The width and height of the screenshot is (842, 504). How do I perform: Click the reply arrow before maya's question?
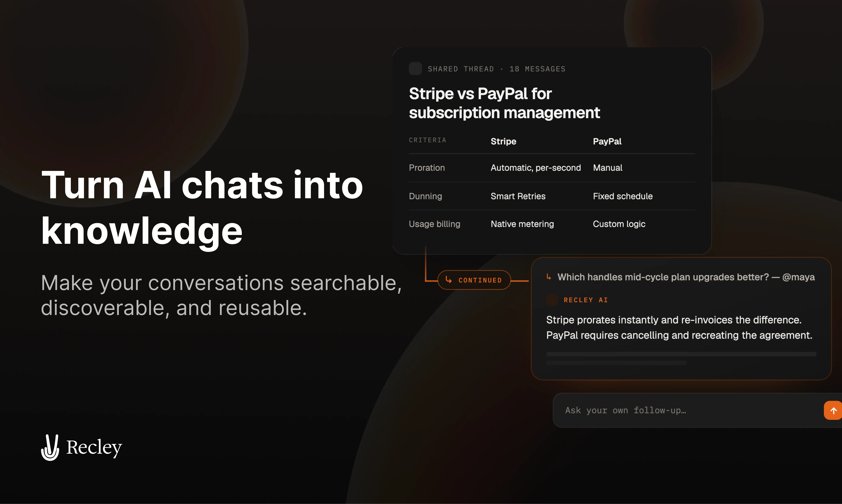point(549,277)
